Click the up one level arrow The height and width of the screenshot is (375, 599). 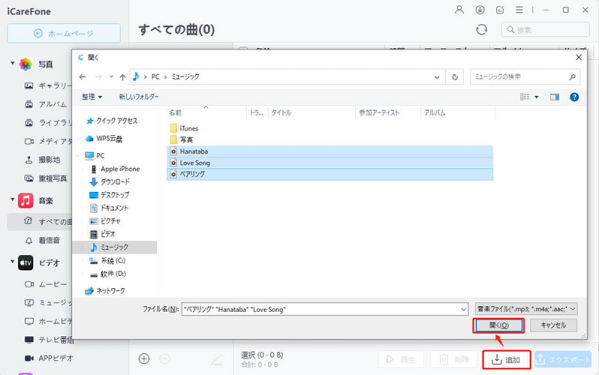click(x=122, y=77)
